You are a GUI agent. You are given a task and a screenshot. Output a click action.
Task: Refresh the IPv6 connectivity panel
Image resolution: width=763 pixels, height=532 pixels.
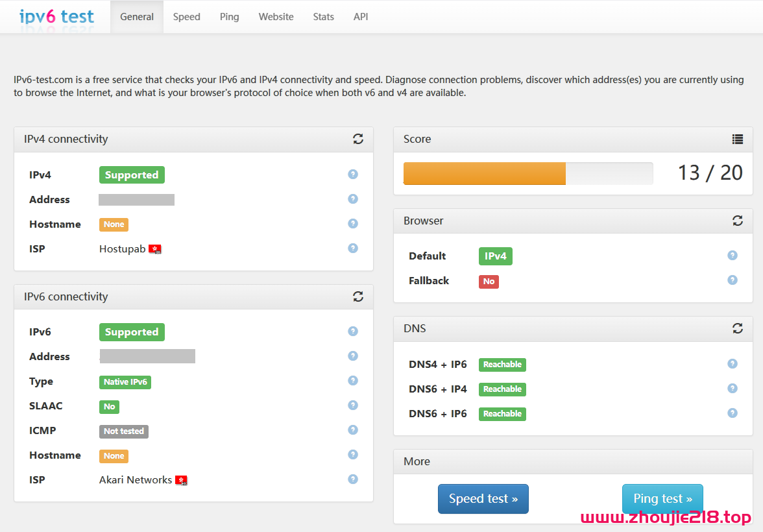(x=358, y=296)
